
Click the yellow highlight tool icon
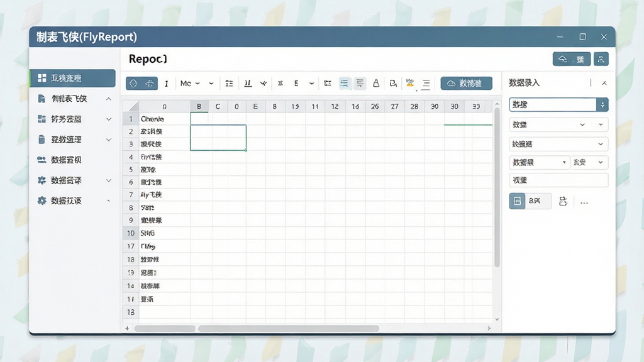pos(410,83)
